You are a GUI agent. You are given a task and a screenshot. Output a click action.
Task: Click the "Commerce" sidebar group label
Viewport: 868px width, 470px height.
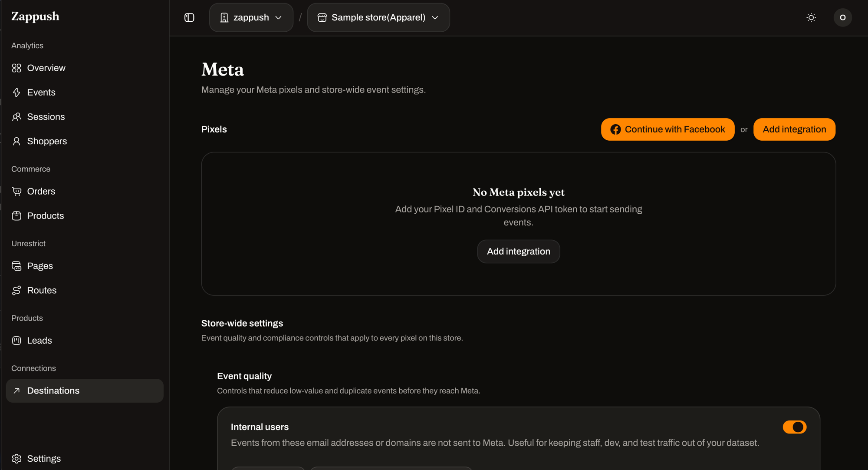[31, 169]
